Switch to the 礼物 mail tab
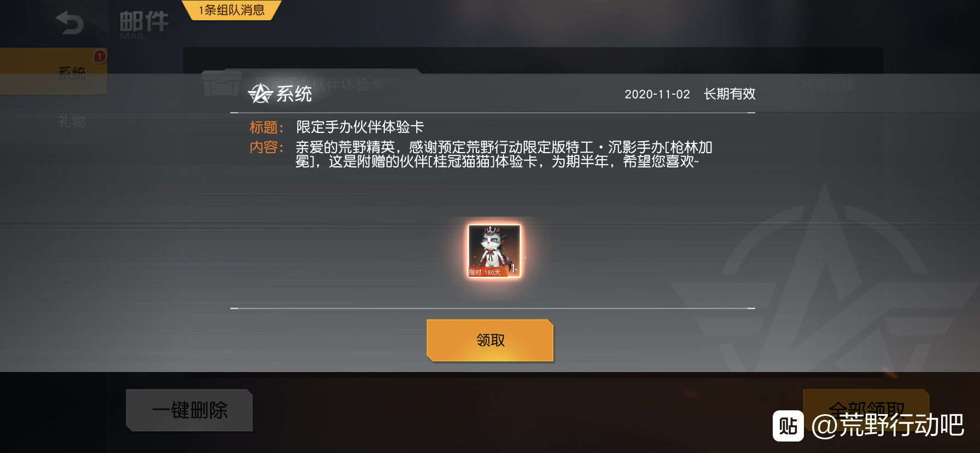This screenshot has width=980, height=453. click(72, 121)
